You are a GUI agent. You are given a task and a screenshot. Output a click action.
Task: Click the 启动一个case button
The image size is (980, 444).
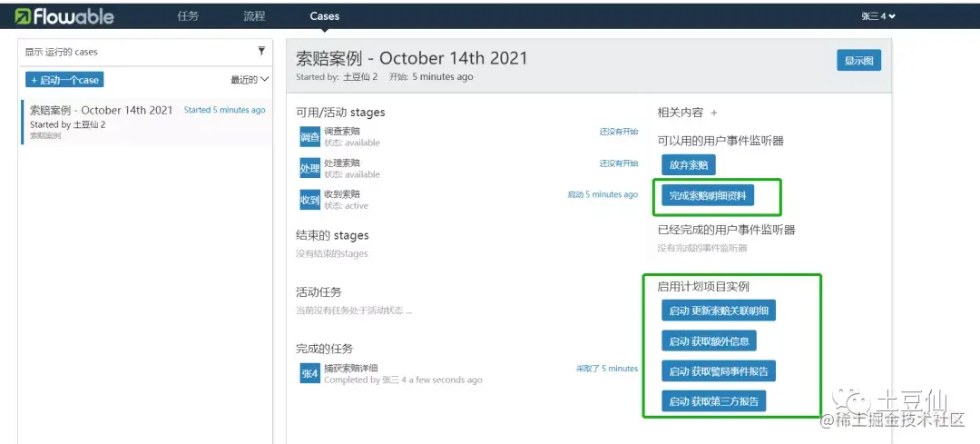click(x=64, y=79)
